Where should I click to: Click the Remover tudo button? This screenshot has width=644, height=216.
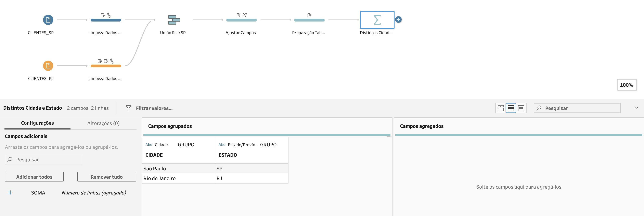(106, 177)
